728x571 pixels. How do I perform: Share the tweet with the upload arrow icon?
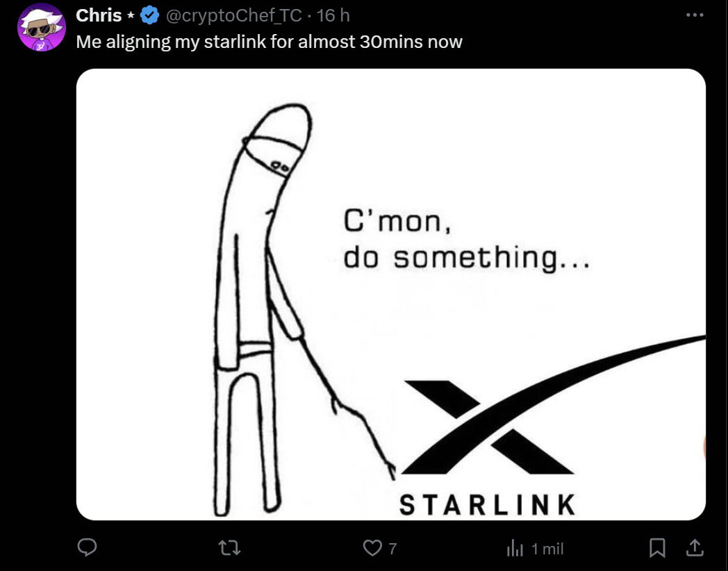[695, 548]
